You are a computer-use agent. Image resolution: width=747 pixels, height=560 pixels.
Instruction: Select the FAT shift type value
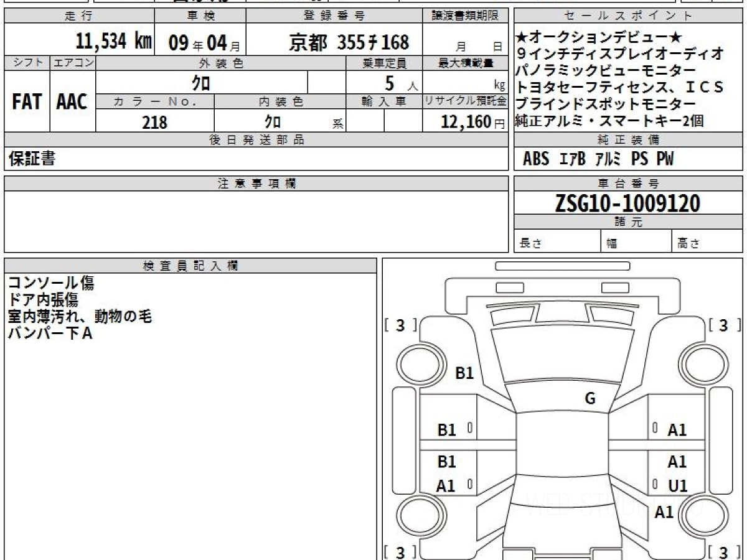point(27,102)
